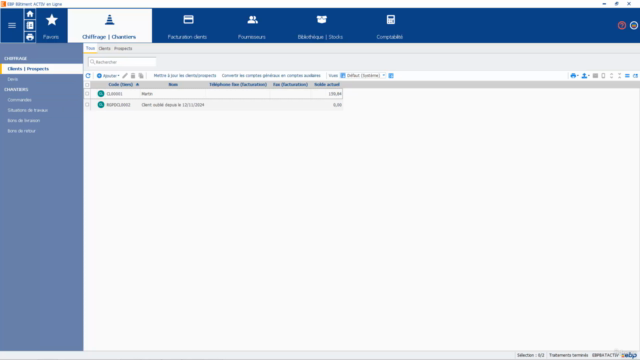This screenshot has width=640, height=360.
Task: Select the Clients filter tab
Action: (x=104, y=49)
